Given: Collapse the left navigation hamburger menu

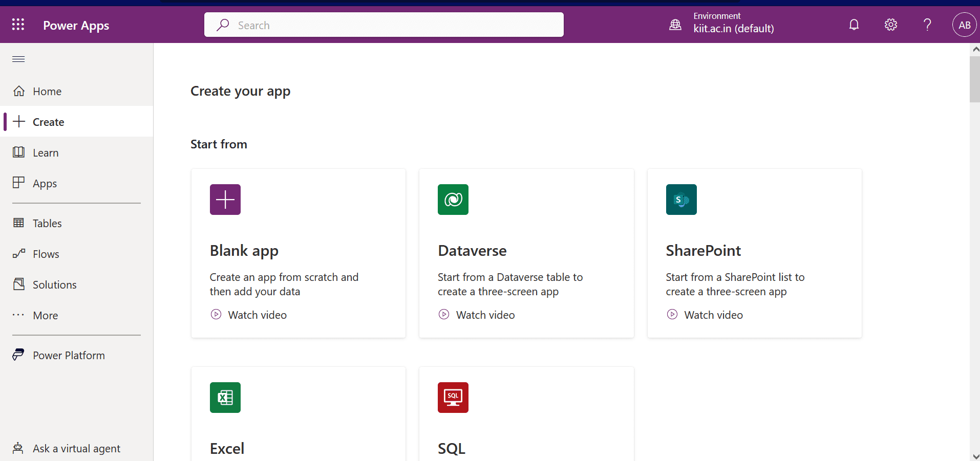Looking at the screenshot, I should 18,59.
